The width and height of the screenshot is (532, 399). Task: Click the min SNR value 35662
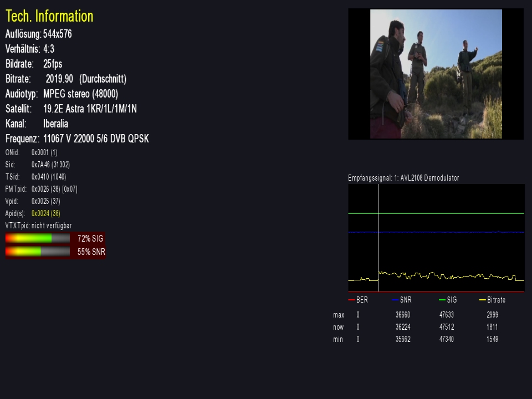pos(403,339)
